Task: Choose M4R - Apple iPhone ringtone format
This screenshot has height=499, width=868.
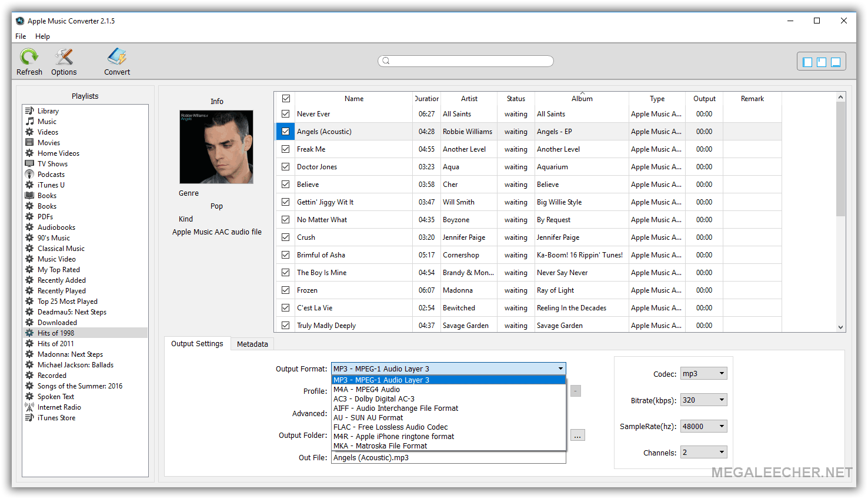Action: 448,436
